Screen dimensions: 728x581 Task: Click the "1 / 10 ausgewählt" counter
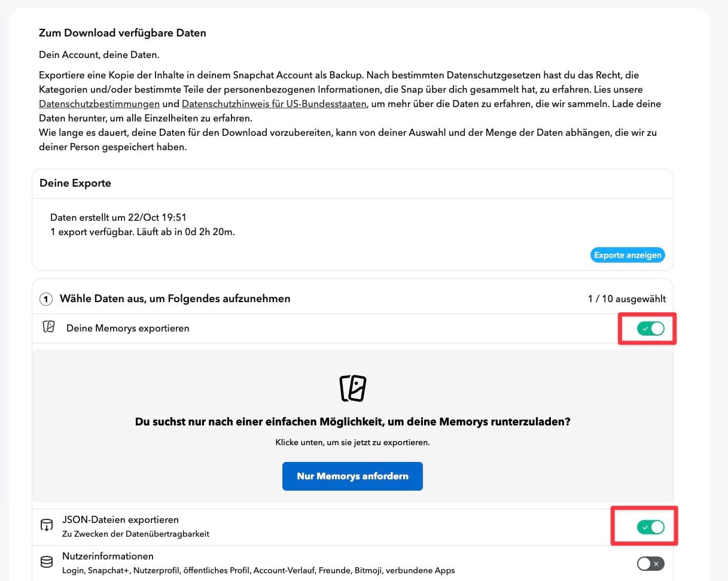pyautogui.click(x=626, y=299)
